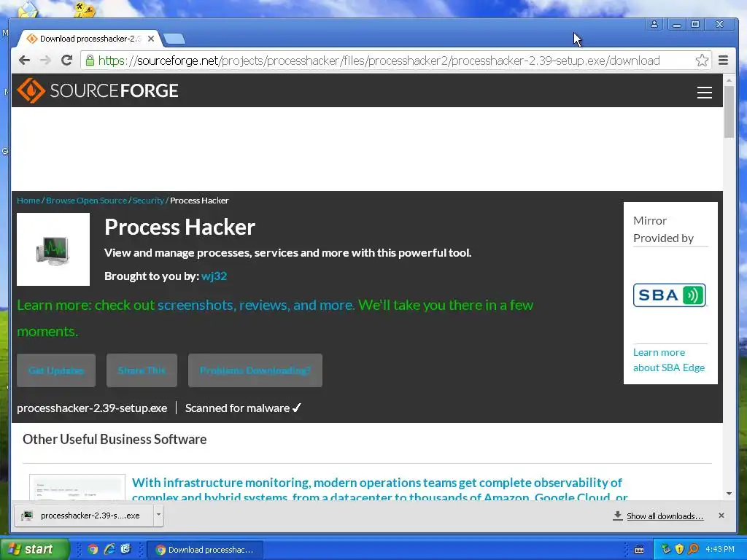747x560 pixels.
Task: Open the Home breadcrumb link
Action: pos(28,201)
